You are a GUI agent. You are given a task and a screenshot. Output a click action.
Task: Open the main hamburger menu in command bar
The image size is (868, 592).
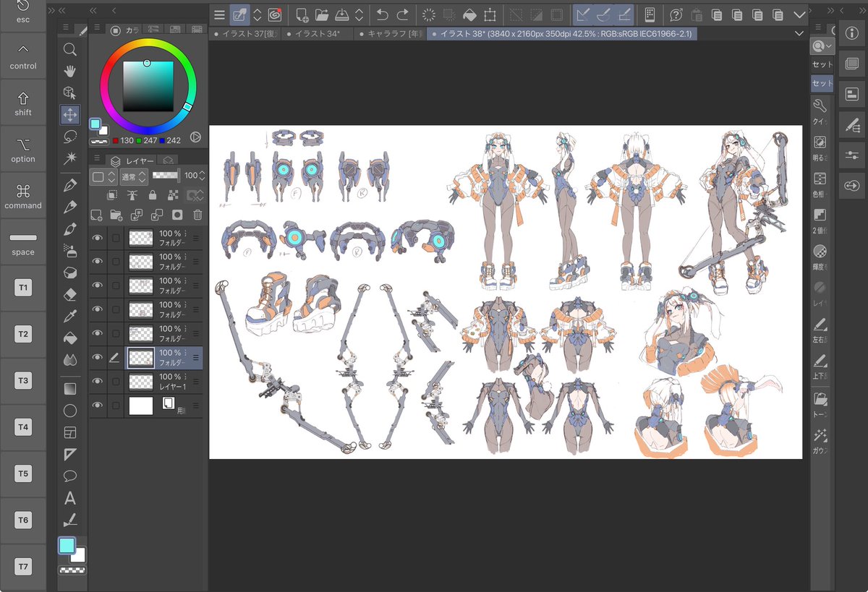220,14
